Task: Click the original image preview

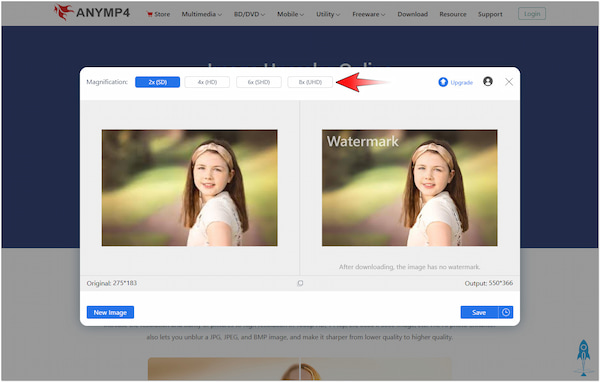Action: click(x=189, y=188)
